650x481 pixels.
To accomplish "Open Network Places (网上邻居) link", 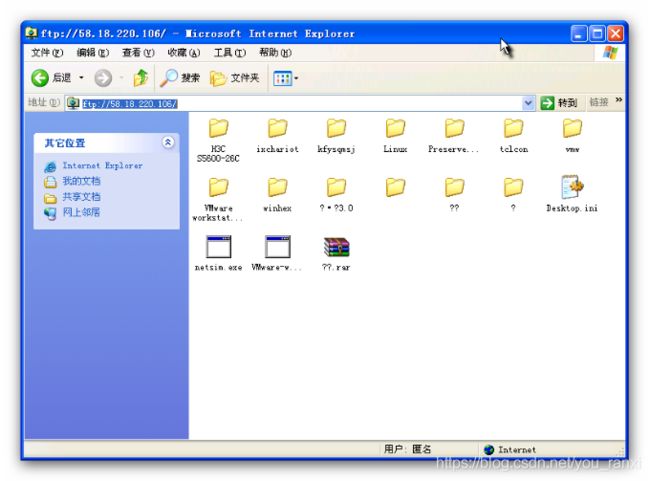I will [x=81, y=212].
